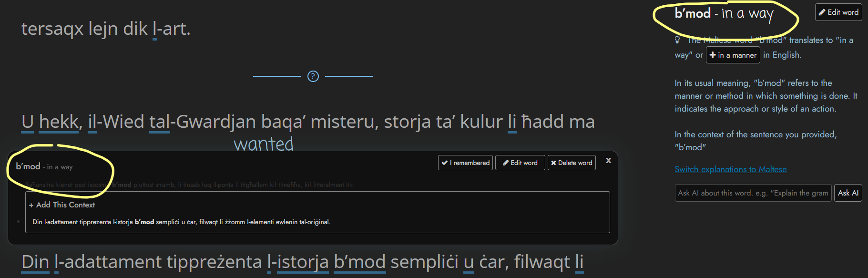
Task: Click Edit word in the b'mod popup
Action: (520, 163)
